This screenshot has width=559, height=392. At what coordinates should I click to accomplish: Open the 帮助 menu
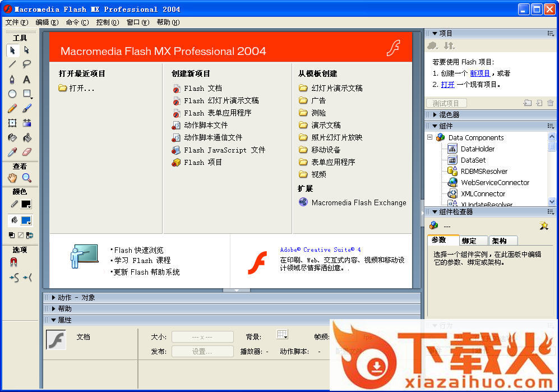(168, 22)
